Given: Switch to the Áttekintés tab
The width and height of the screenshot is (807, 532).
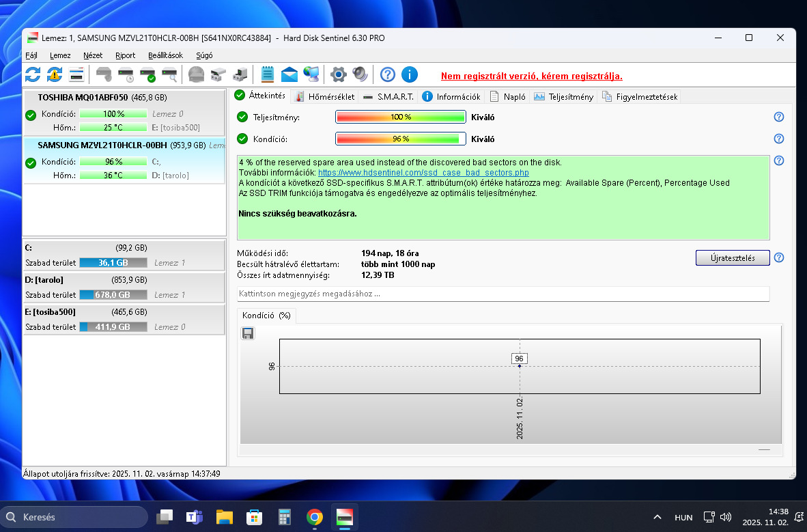Looking at the screenshot, I should (260, 96).
